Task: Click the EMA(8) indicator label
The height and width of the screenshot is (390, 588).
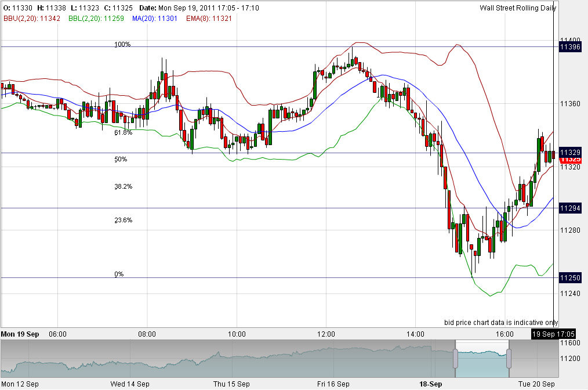Action: [x=209, y=19]
